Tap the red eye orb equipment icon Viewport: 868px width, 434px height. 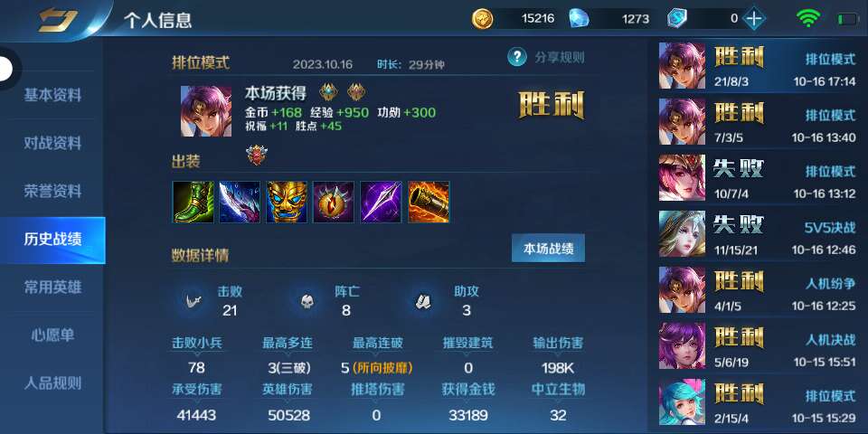(334, 202)
